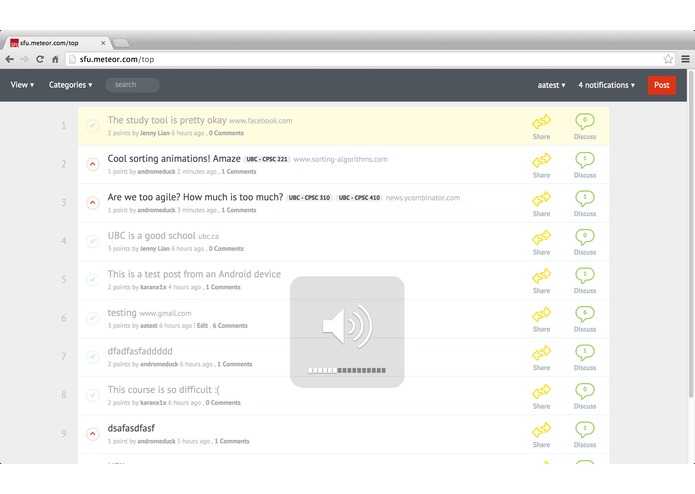
Task: Click news.ycombinator.com domain text
Action: [x=423, y=198]
